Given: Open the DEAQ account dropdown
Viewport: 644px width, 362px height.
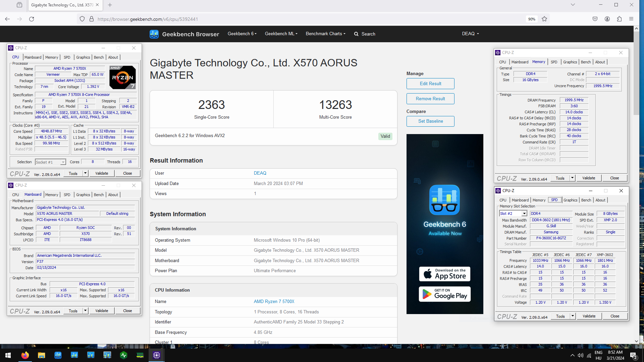Looking at the screenshot, I should point(470,34).
